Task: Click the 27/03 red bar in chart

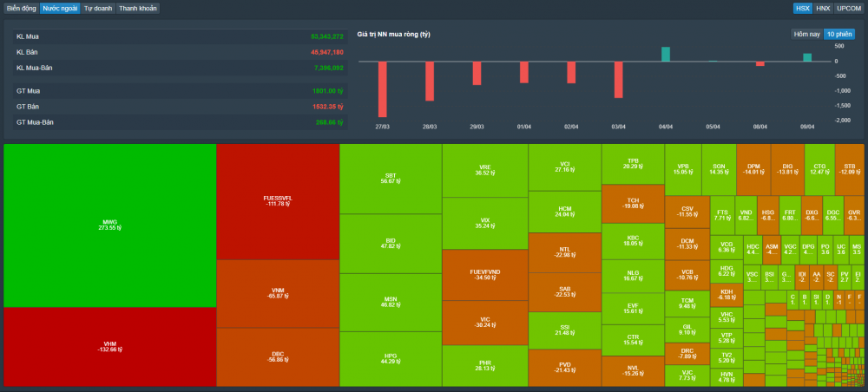Action: 383,89
